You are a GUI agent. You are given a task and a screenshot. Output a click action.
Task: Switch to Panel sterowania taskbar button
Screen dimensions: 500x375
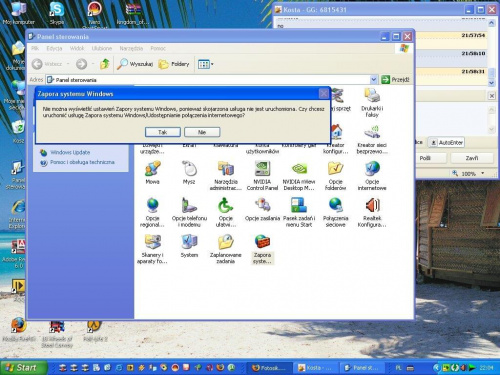tap(362, 368)
